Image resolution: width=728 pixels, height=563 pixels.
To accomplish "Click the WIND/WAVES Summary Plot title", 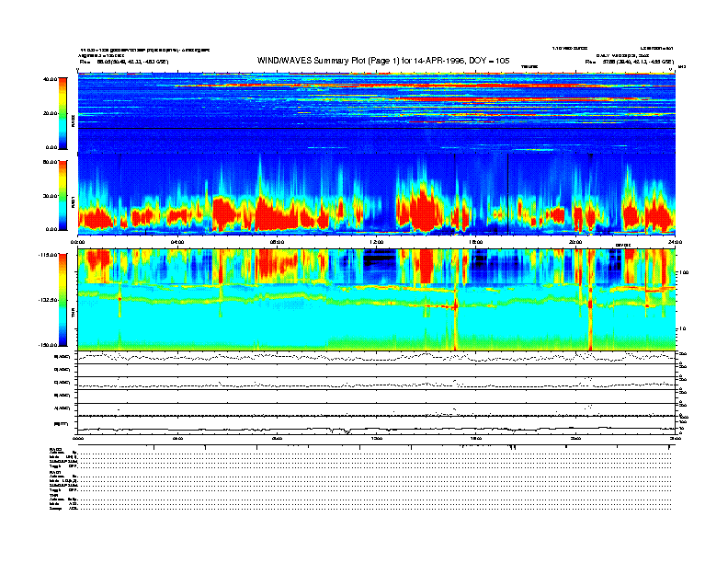I will 383,61.
